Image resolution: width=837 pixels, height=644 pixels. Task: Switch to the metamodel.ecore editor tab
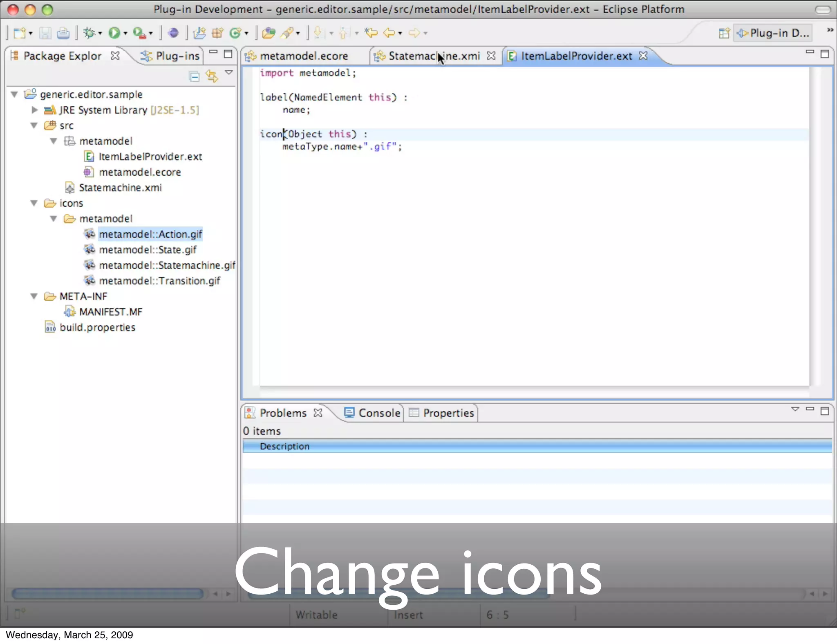pos(303,56)
